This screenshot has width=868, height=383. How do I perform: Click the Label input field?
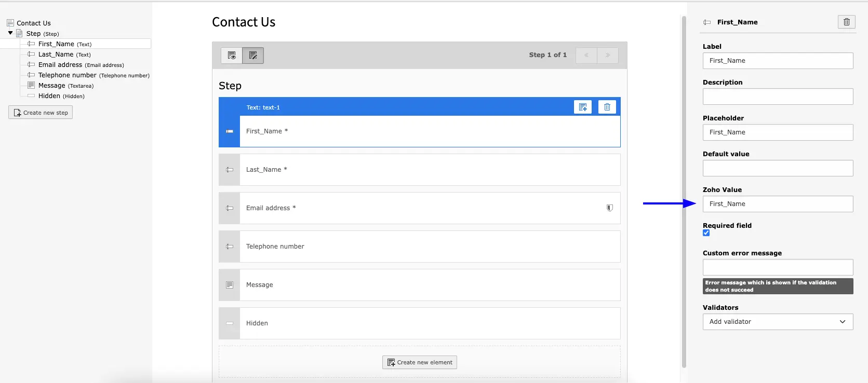click(778, 61)
